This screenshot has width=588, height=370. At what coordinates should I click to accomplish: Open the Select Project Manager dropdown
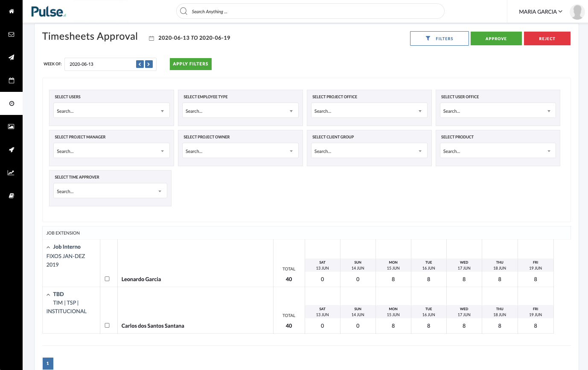click(111, 151)
